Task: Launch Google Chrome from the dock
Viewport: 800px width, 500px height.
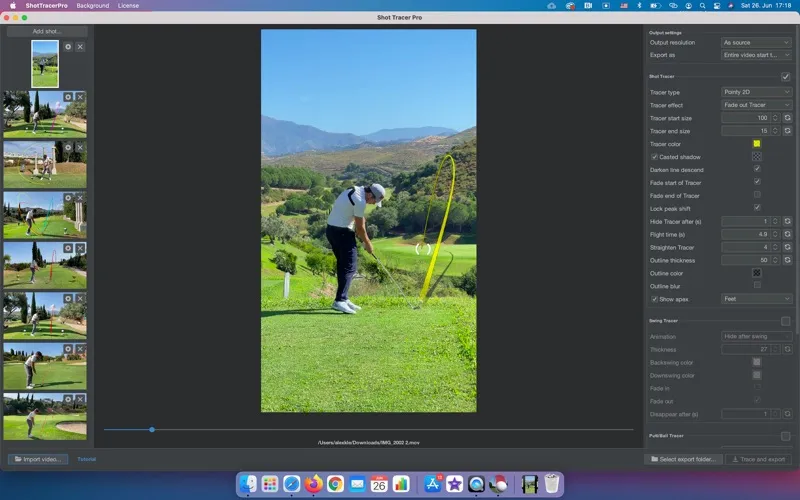Action: click(x=335, y=484)
